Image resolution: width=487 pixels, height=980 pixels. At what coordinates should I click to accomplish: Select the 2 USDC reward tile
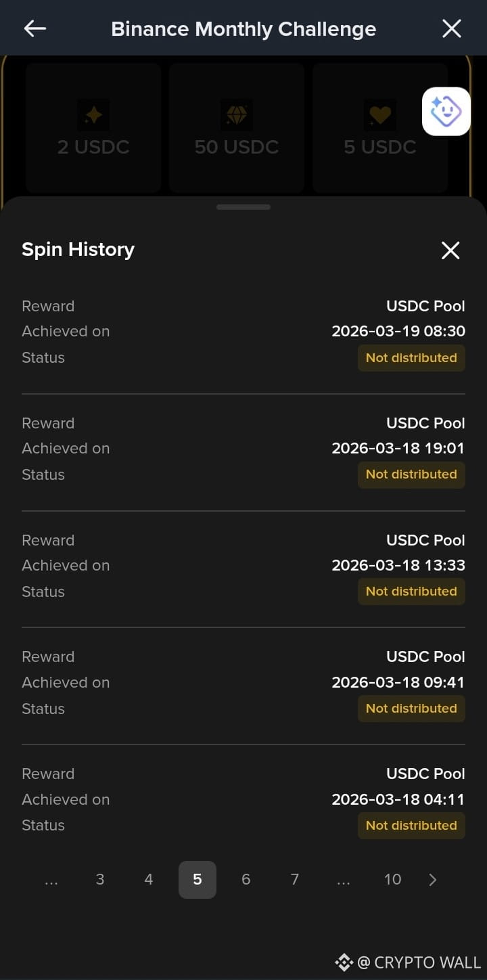click(93, 129)
